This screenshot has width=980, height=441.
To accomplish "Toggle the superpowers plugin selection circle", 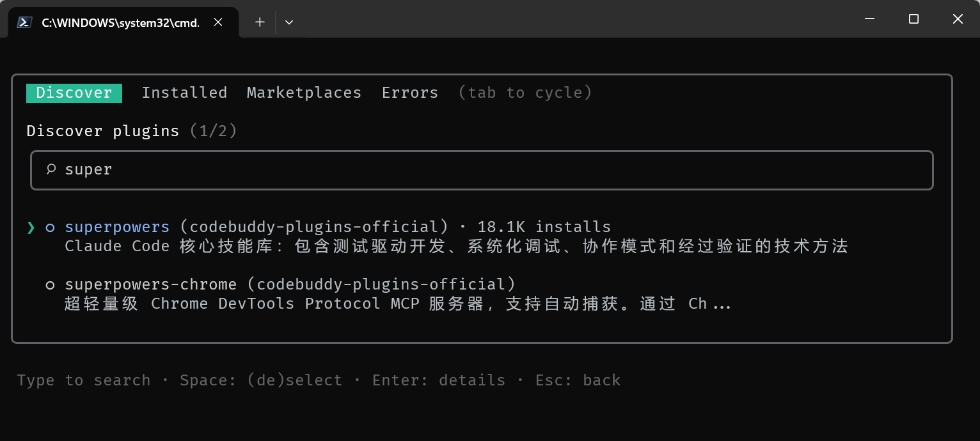I will coord(50,228).
